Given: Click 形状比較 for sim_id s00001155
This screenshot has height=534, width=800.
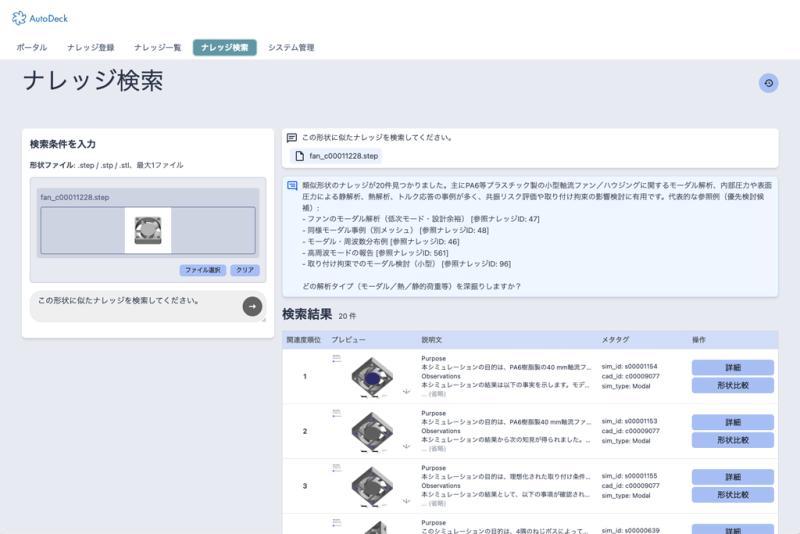Looking at the screenshot, I should pos(733,494).
